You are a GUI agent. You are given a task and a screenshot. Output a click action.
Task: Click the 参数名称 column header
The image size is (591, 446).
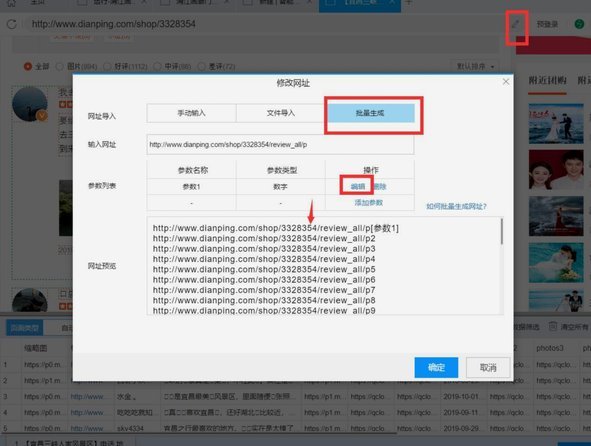[193, 170]
